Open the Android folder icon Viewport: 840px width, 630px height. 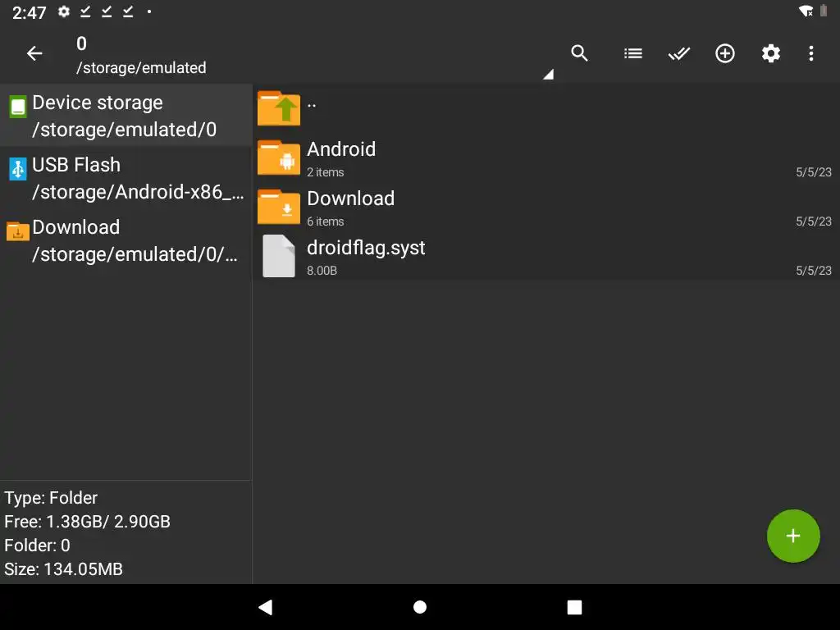(x=279, y=157)
